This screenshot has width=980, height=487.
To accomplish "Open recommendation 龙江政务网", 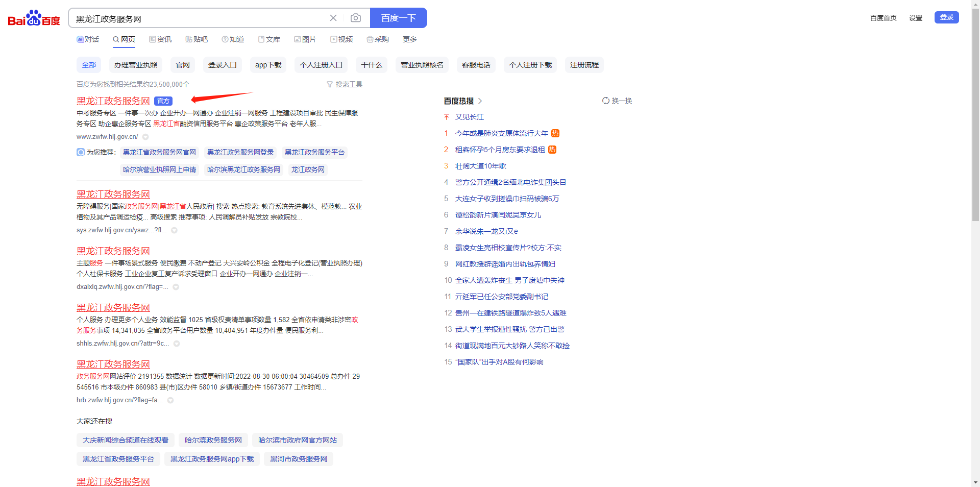I will (308, 169).
